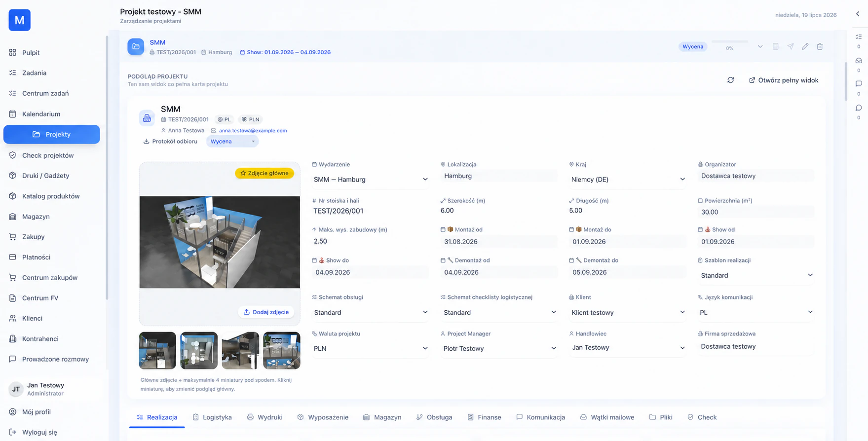Switch to the Wydruki tab

pos(264,417)
